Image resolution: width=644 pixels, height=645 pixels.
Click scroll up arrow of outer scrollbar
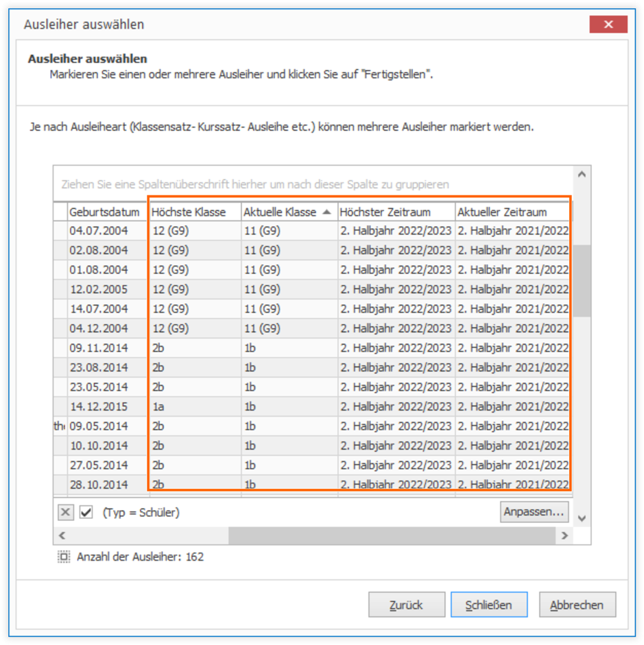click(582, 174)
